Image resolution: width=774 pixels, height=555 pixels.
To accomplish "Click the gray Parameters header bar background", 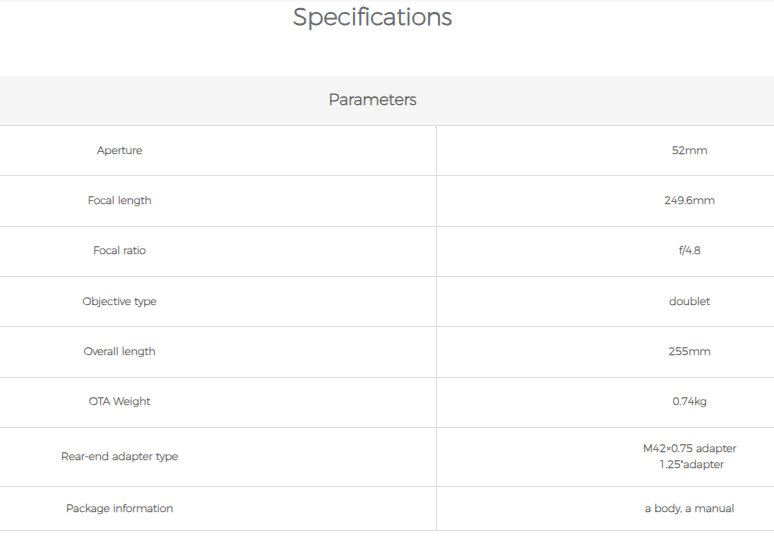I will pos(150,100).
